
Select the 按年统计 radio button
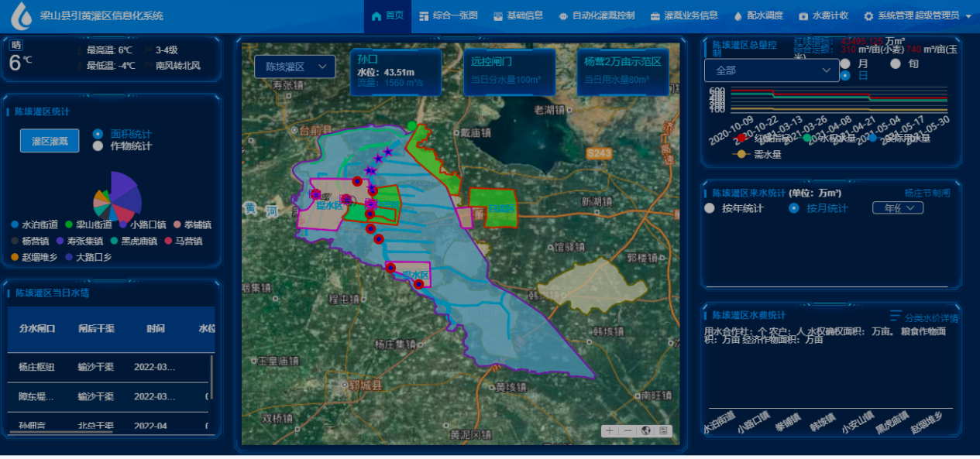point(710,208)
